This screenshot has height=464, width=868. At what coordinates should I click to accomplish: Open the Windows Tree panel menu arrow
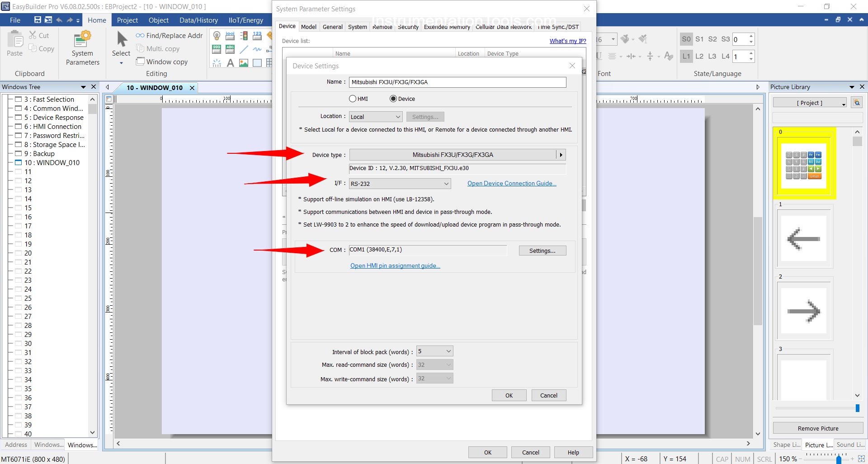pos(83,87)
